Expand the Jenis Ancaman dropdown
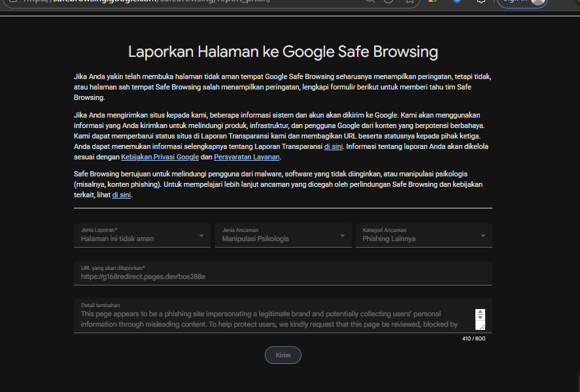The image size is (580, 392). 283,235
